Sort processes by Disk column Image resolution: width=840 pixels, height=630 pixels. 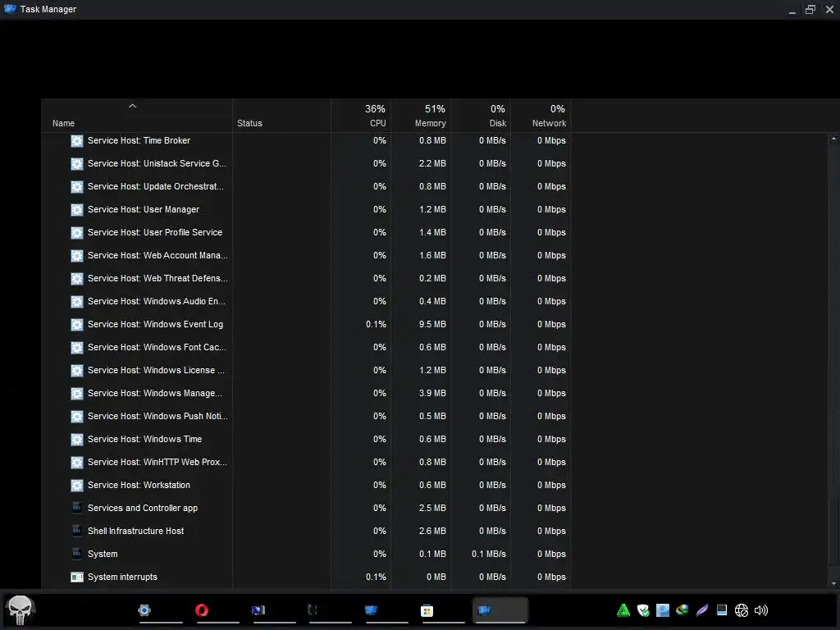[x=481, y=116]
